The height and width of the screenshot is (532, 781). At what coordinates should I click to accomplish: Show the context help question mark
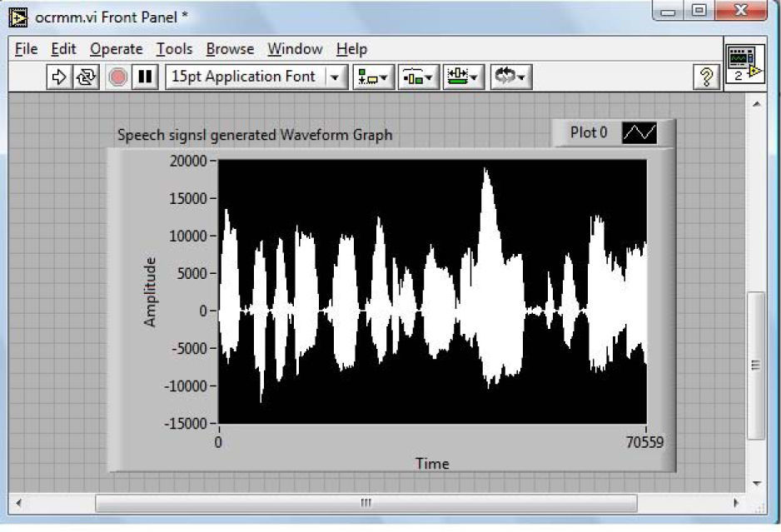pos(706,77)
